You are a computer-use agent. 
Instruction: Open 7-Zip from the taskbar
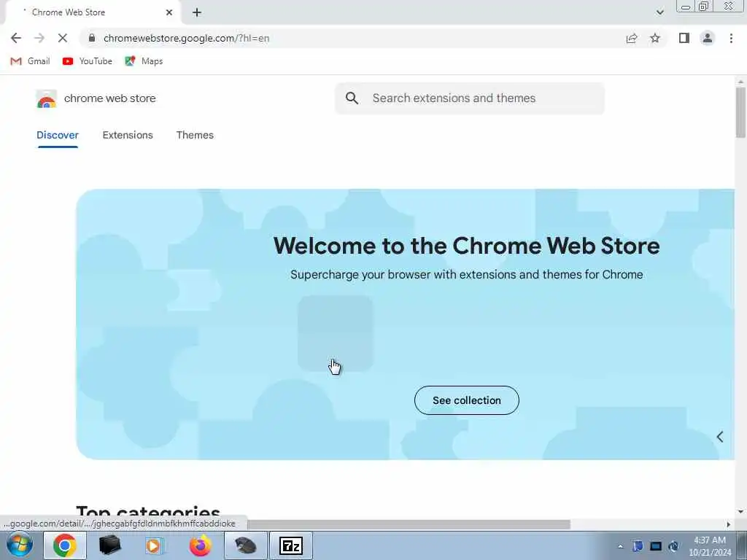(x=291, y=545)
